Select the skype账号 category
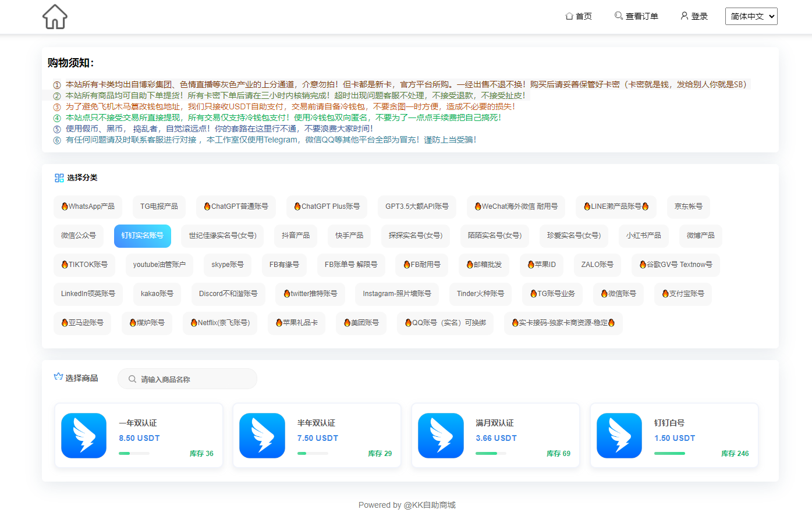Image resolution: width=812 pixels, height=520 pixels. (x=228, y=265)
